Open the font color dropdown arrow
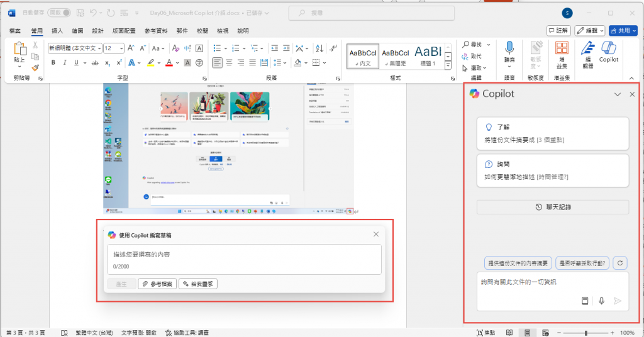 point(177,64)
